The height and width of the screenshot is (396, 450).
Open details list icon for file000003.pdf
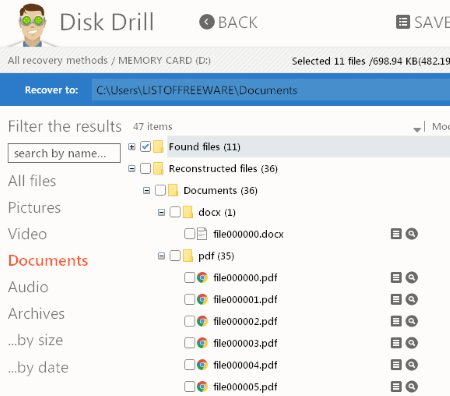[396, 343]
